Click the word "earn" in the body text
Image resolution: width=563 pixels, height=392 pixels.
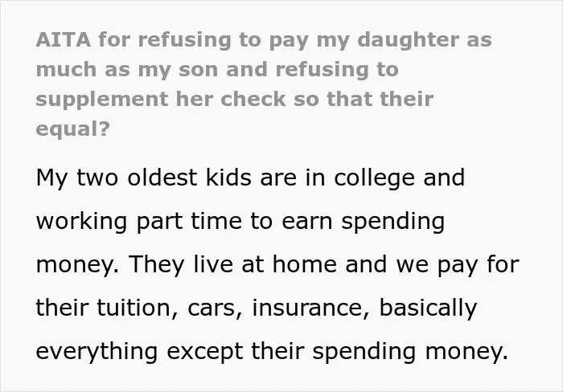click(307, 222)
